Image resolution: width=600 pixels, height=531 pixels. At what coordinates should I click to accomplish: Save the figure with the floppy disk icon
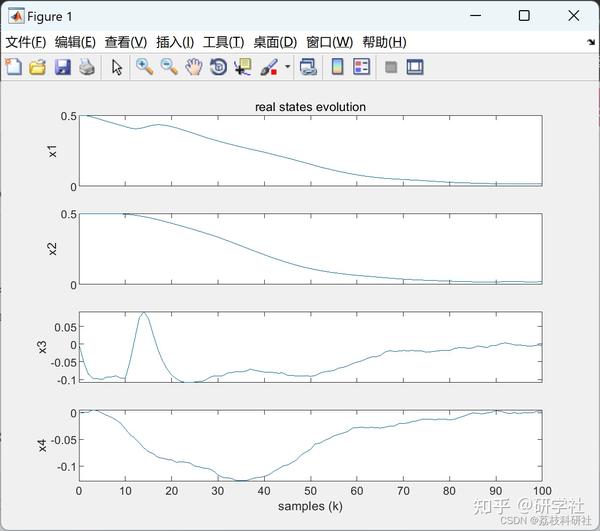click(62, 67)
